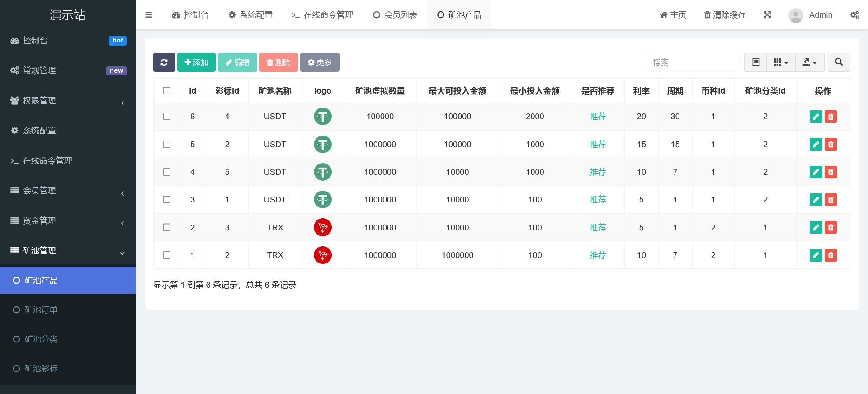The image size is (868, 394).
Task: Click the red delete icon for row Id 1
Action: pyautogui.click(x=830, y=255)
